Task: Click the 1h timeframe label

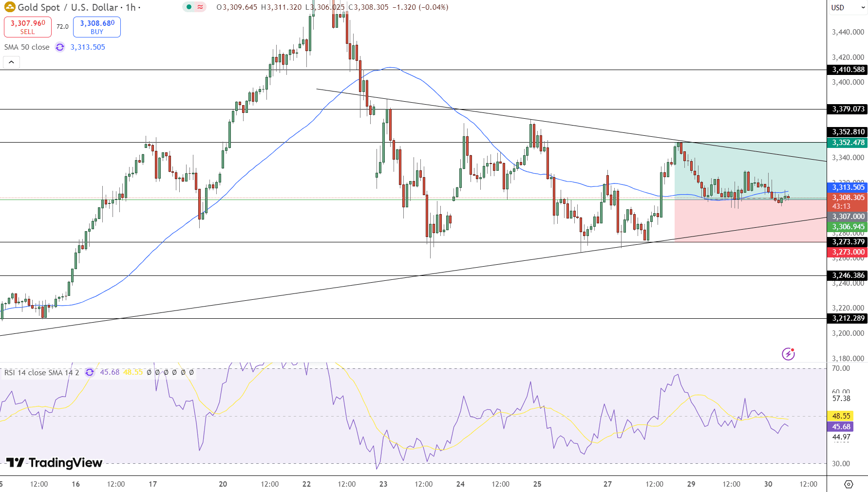Action: (x=131, y=7)
